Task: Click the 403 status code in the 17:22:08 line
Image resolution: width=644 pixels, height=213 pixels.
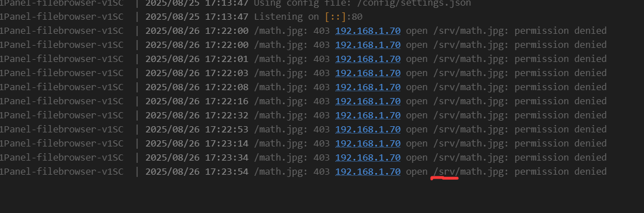Action: tap(322, 87)
